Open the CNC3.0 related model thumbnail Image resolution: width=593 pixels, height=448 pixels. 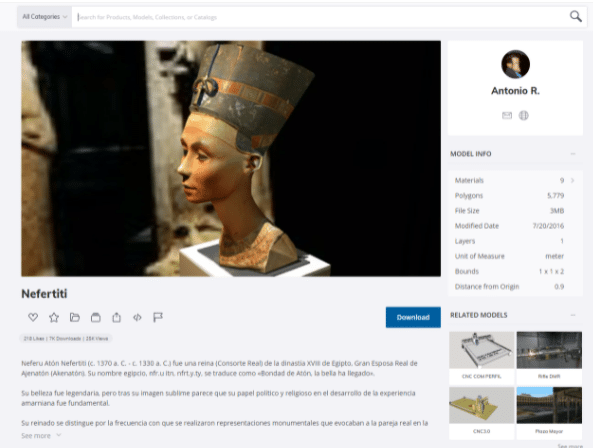coord(481,405)
